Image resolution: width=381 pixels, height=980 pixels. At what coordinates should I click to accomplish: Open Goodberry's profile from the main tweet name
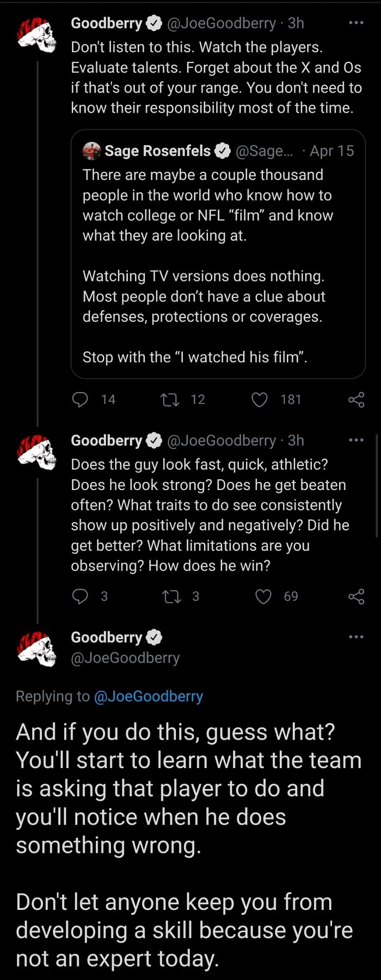106,637
